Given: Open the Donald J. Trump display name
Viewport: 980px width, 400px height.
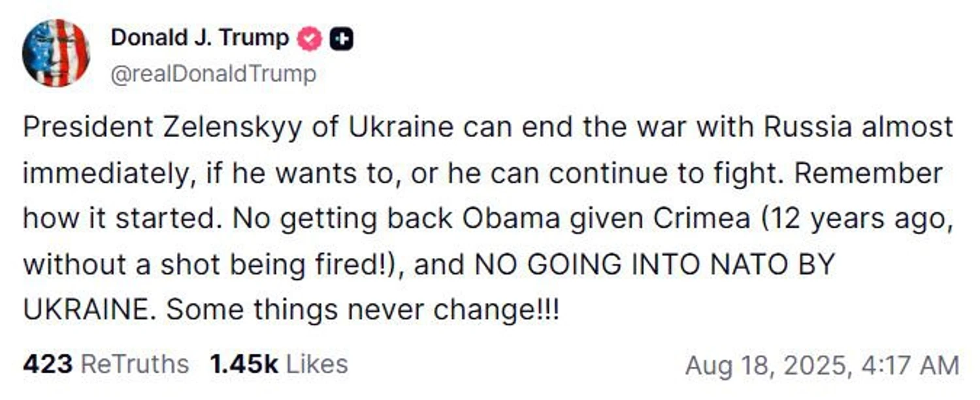Looking at the screenshot, I should tap(199, 38).
